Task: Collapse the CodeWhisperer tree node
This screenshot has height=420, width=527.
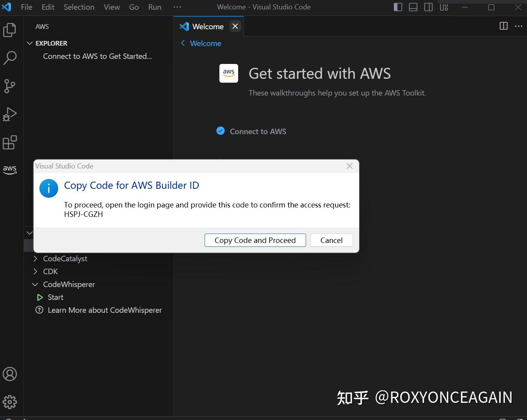Action: click(35, 284)
